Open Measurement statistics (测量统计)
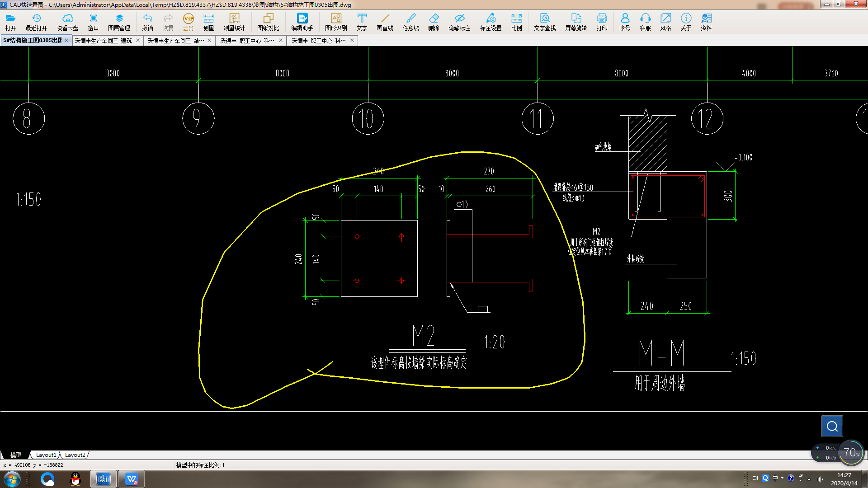This screenshot has height=488, width=868. pos(234,22)
